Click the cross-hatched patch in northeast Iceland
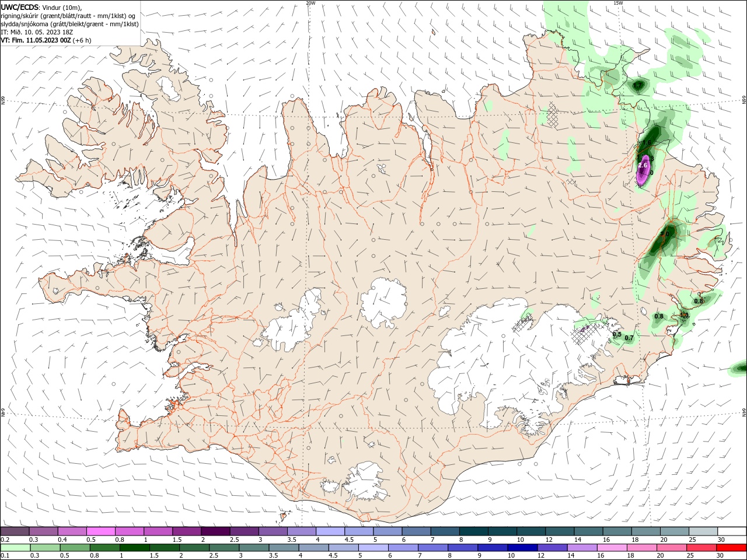747x560 pixels. 552,114
